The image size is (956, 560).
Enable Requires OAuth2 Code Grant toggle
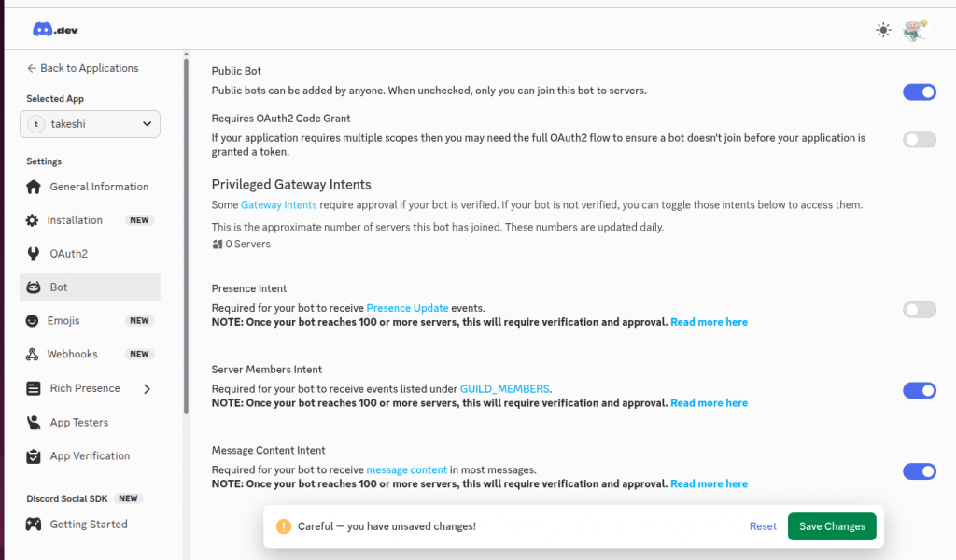pyautogui.click(x=919, y=140)
